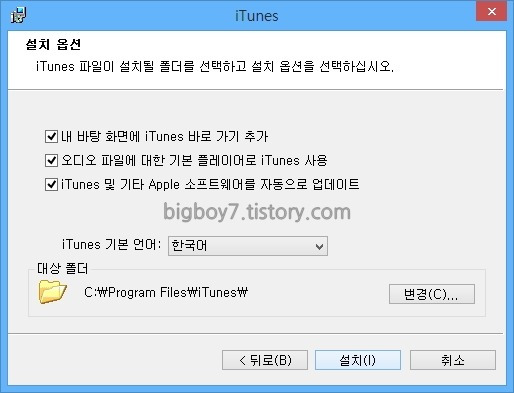The width and height of the screenshot is (514, 393).
Task: Click the destination folder icon
Action: click(52, 291)
